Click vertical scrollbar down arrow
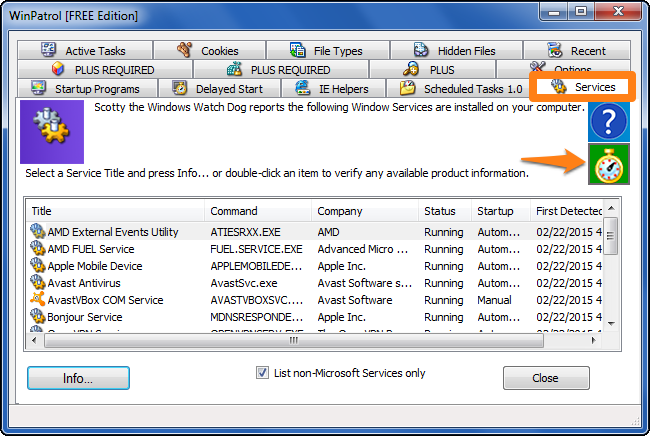This screenshot has height=436, width=650. 611,324
